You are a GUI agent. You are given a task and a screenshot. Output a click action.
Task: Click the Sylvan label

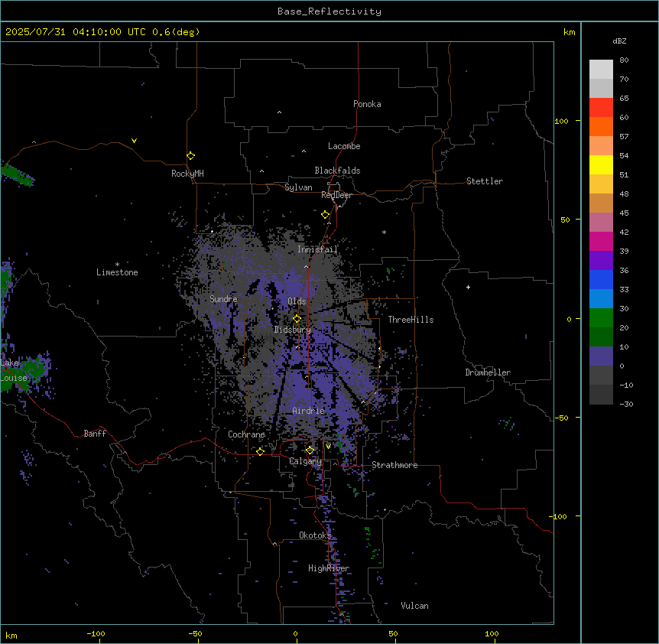[x=298, y=187]
